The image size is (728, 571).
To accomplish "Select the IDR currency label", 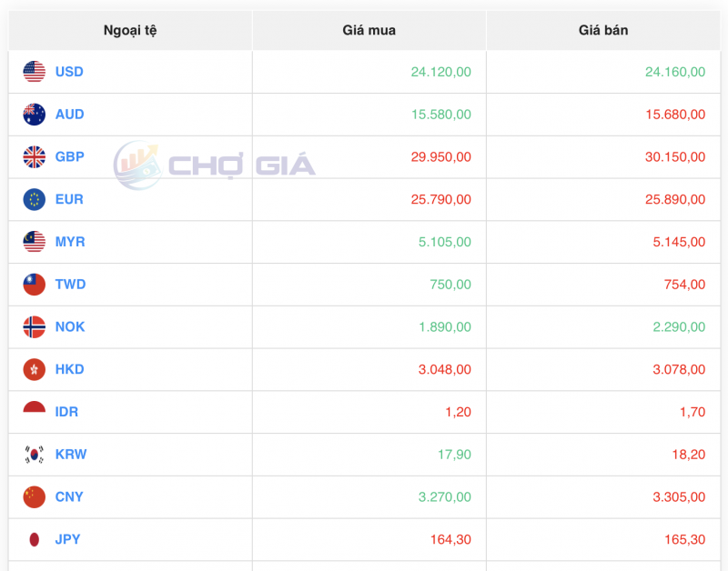I will pos(66,411).
